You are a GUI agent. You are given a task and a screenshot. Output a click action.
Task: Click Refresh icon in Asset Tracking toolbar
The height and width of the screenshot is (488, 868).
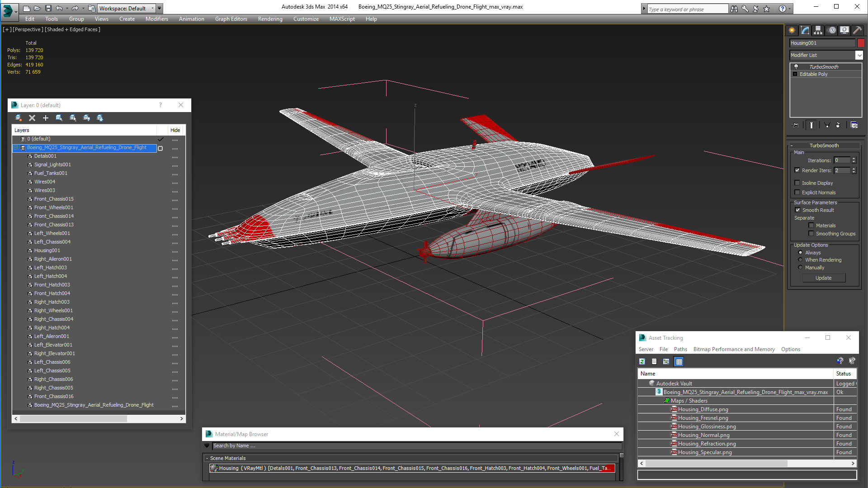tap(642, 361)
